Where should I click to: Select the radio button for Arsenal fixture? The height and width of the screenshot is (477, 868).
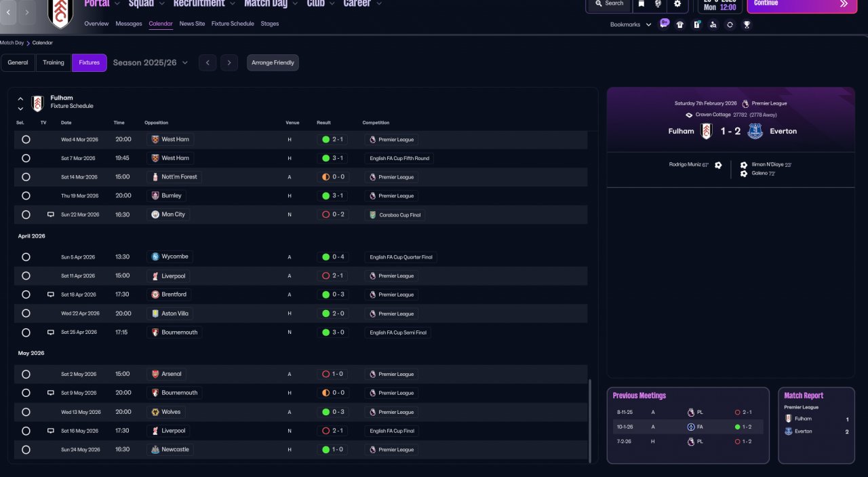pos(26,374)
